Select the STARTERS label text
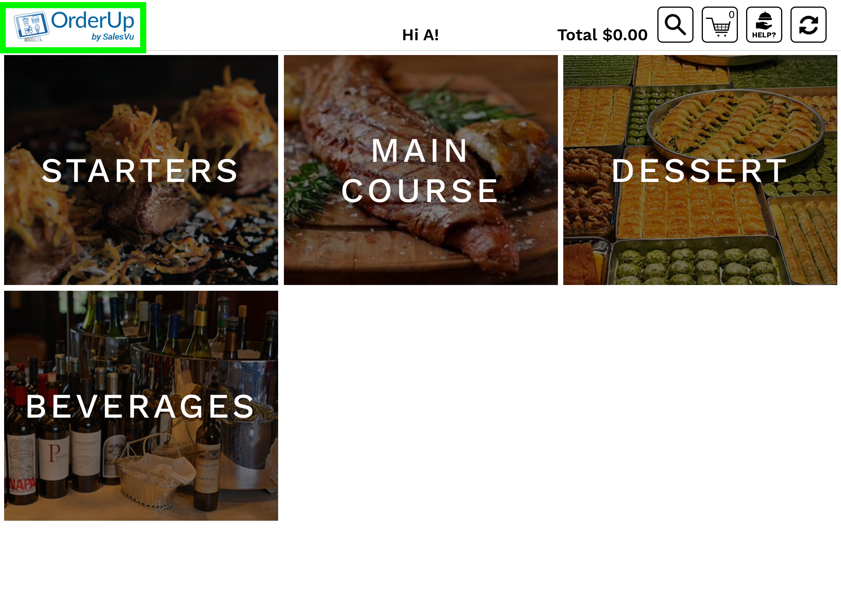This screenshot has width=841, height=616. click(x=140, y=171)
